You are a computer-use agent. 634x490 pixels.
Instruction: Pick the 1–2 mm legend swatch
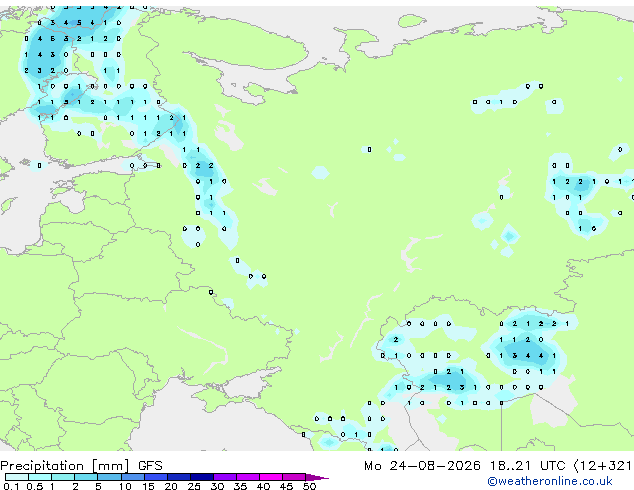[x=63, y=477]
